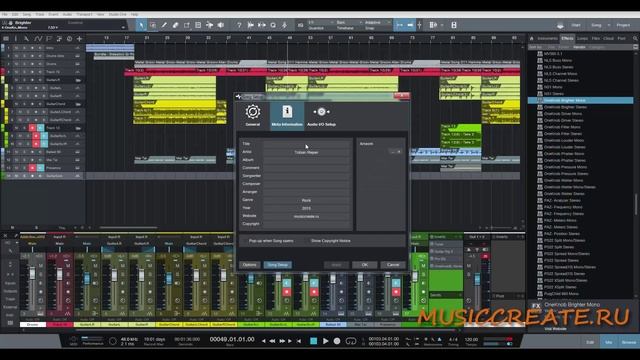Image resolution: width=640 pixels, height=360 pixels.
Task: Click Record in the transport bar
Action: pyautogui.click(x=337, y=341)
